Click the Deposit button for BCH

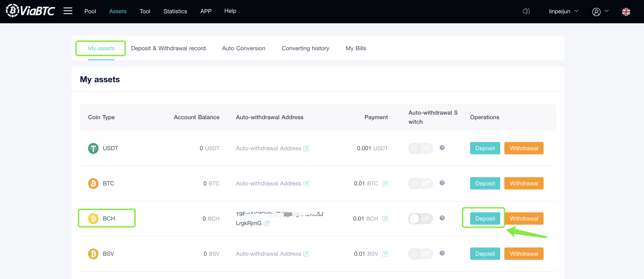point(484,218)
